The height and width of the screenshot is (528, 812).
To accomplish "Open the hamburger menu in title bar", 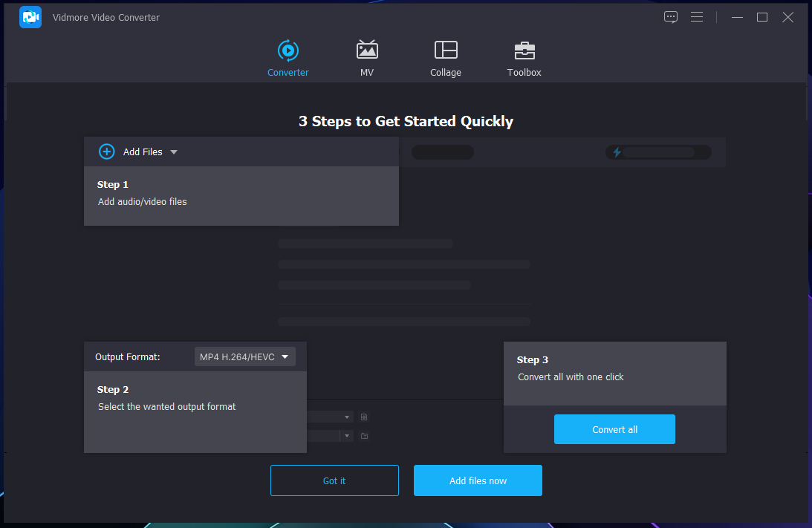I will (x=697, y=17).
